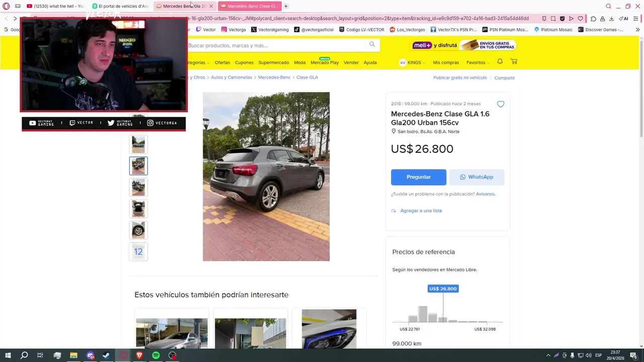Click the Avisanos link
Viewport: 644px width, 362px height.
pos(486,194)
